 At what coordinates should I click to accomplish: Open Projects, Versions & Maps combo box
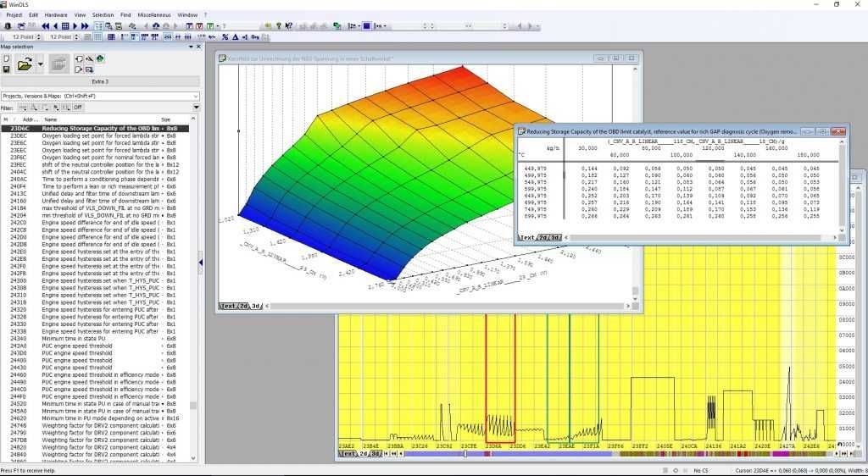coord(100,97)
